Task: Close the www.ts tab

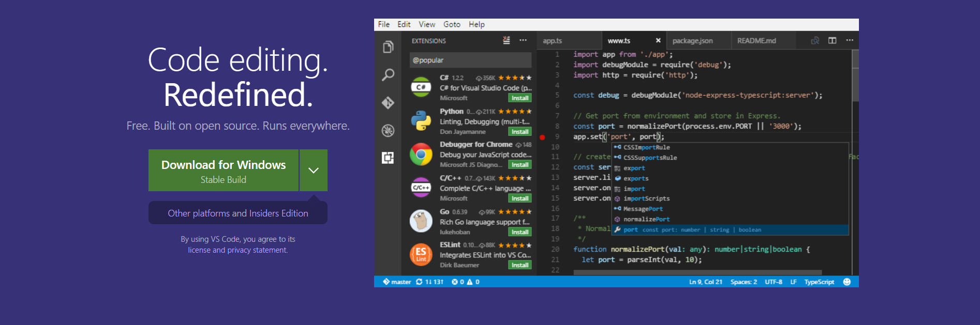Action: pos(658,40)
